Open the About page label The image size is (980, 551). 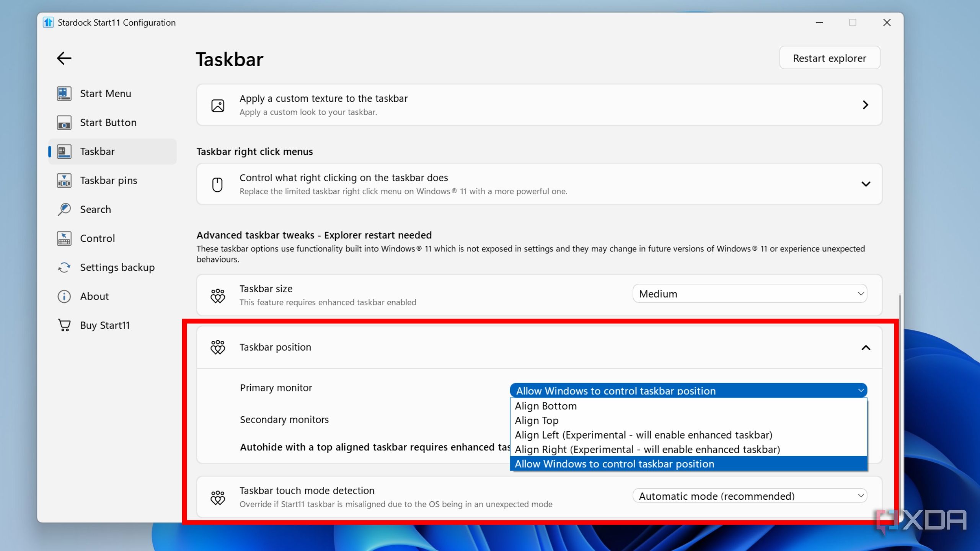click(94, 296)
